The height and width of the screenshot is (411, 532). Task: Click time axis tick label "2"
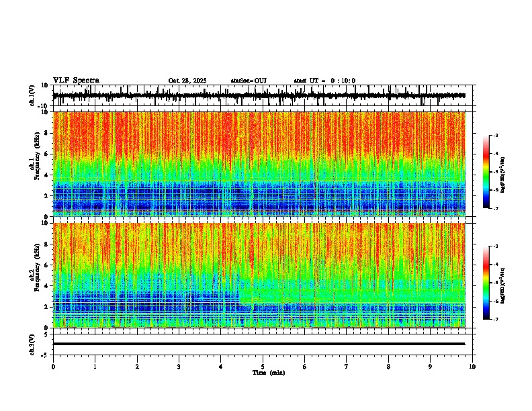pyautogui.click(x=137, y=367)
